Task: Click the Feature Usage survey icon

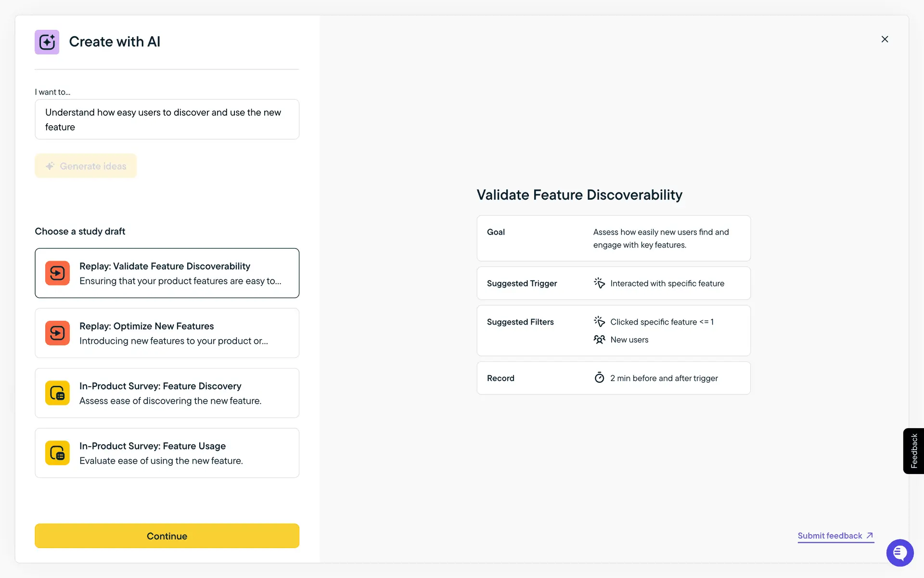Action: click(57, 453)
